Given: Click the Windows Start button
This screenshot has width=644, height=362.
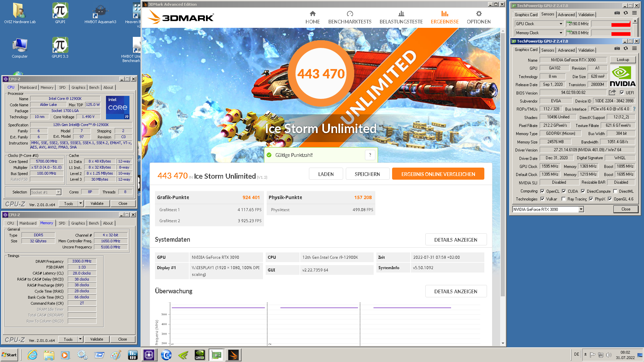Looking at the screenshot, I should click(x=9, y=355).
